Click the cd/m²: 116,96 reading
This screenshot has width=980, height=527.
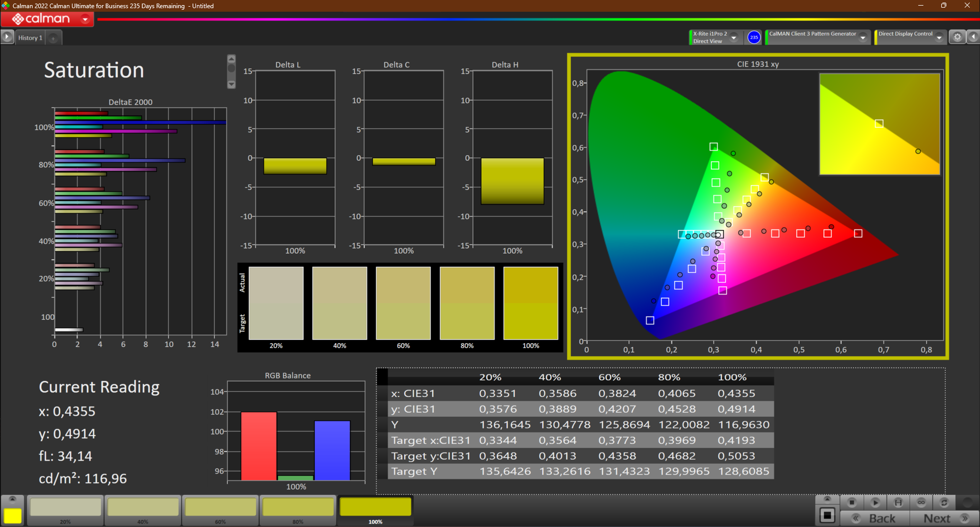click(x=83, y=478)
